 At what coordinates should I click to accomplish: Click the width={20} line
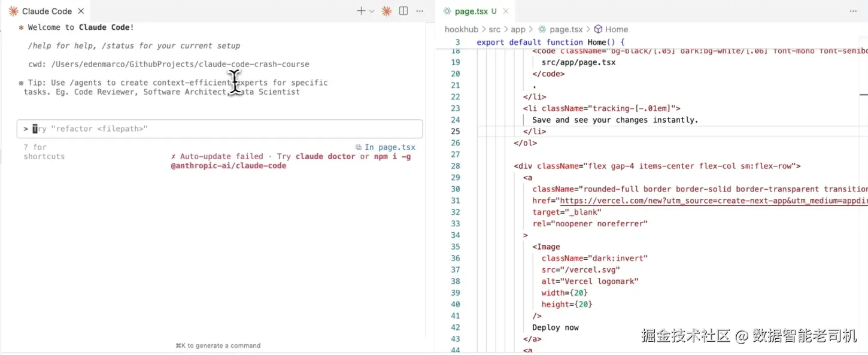click(564, 293)
